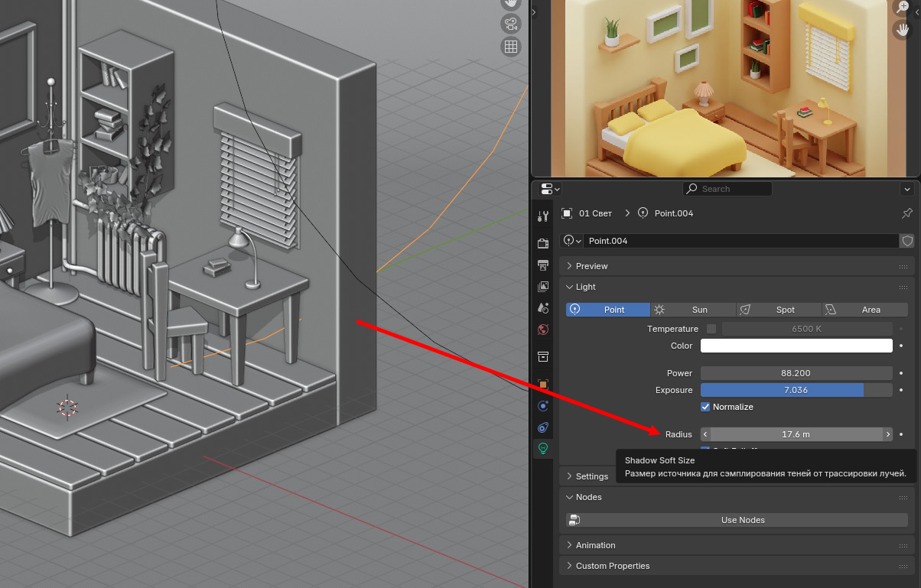Expand the Custom Properties panel
Viewport: 921px width, 588px height.
point(612,566)
